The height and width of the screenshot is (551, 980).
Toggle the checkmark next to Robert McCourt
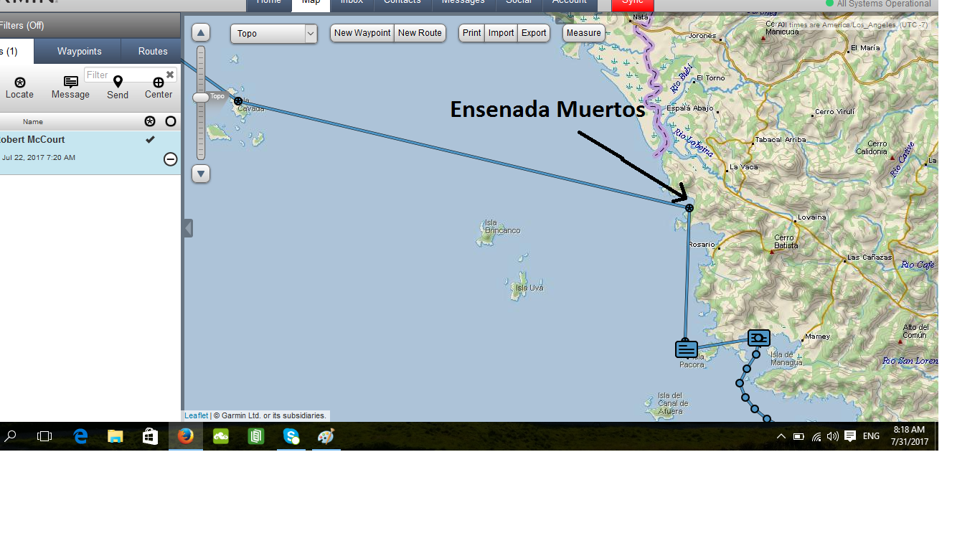(150, 139)
